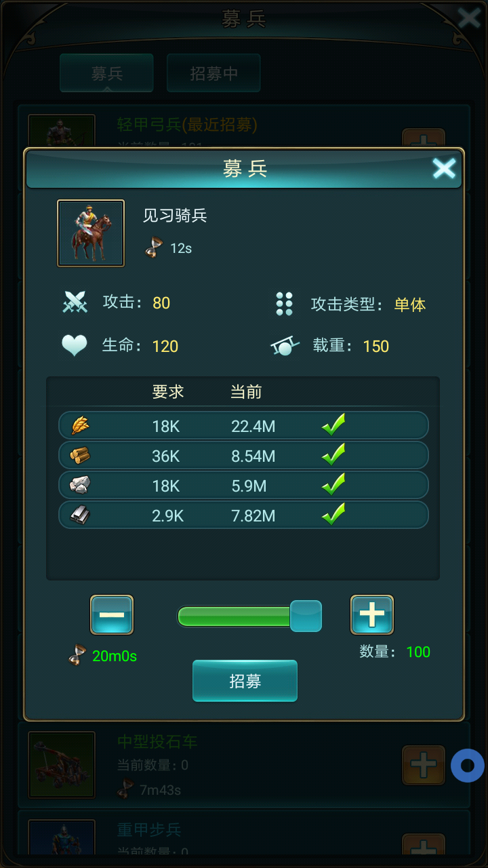This screenshot has width=488, height=868.
Task: Click the crossed swords attack icon
Action: 75,302
